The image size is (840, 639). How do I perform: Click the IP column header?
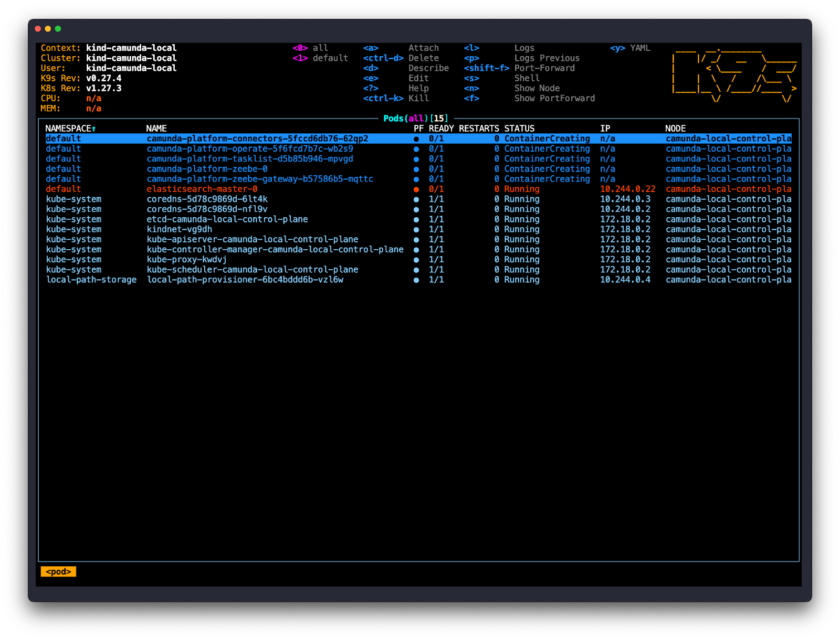tap(605, 129)
